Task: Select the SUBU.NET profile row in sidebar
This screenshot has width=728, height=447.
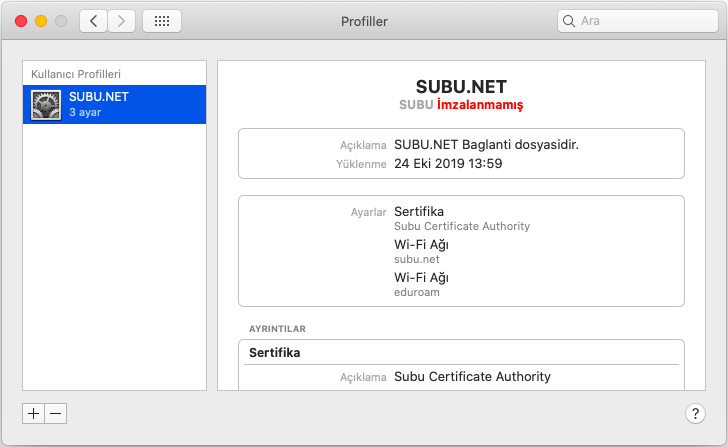Action: coord(114,104)
